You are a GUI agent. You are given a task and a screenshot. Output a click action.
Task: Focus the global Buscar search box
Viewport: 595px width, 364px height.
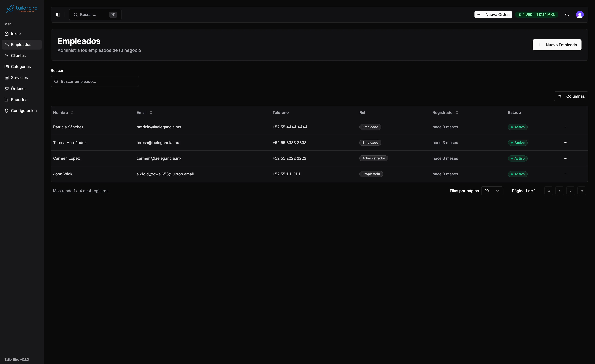coord(95,14)
